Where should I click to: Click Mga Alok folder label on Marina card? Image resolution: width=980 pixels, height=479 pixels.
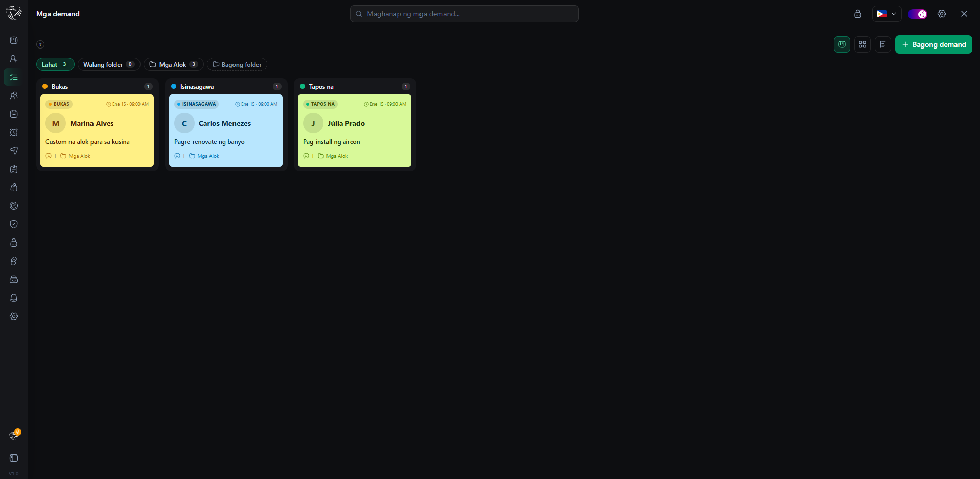76,156
